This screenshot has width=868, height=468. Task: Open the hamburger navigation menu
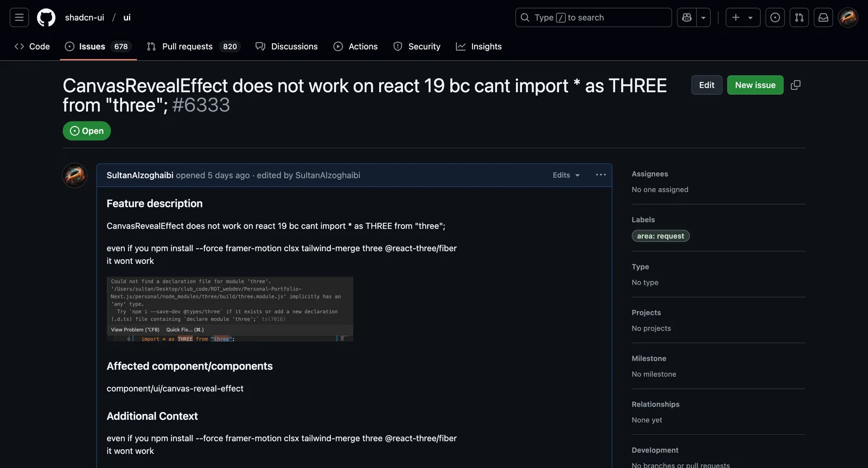click(19, 17)
